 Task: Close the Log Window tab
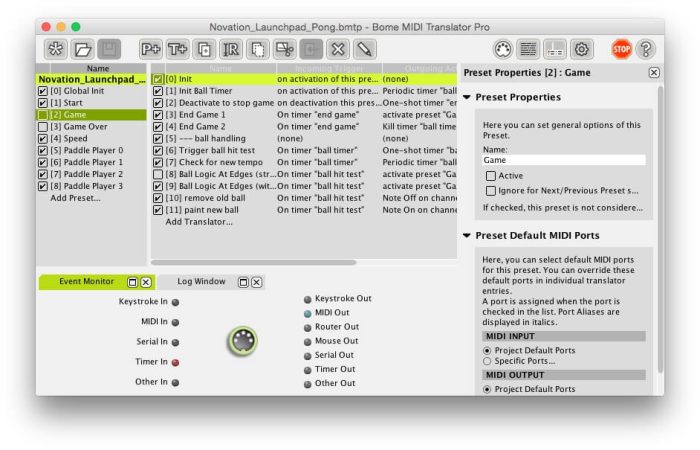pyautogui.click(x=257, y=282)
